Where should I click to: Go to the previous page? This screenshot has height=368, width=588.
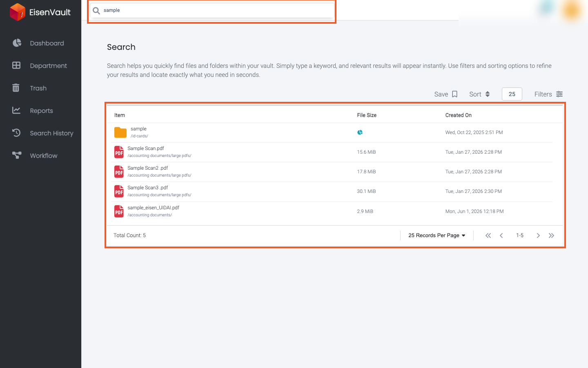(x=501, y=236)
